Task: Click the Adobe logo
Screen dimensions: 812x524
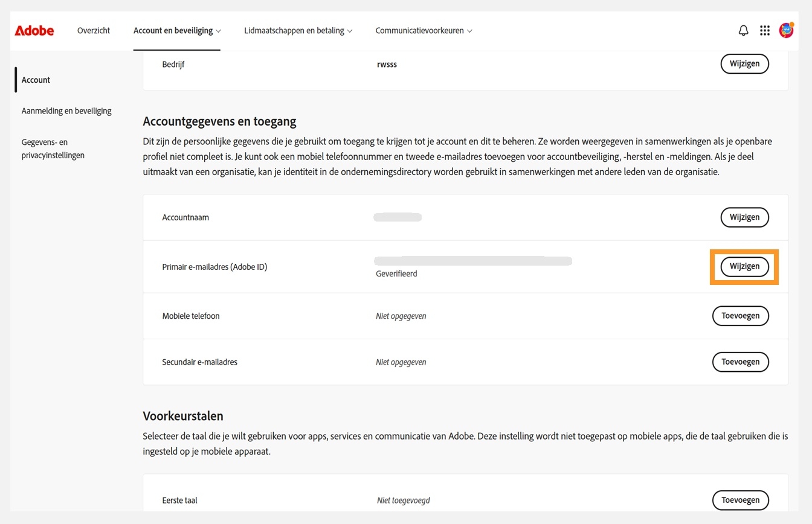Action: 34,30
